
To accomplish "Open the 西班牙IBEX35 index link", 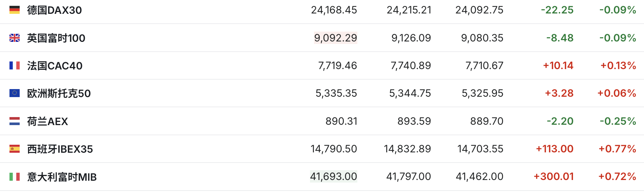I will 60,149.
